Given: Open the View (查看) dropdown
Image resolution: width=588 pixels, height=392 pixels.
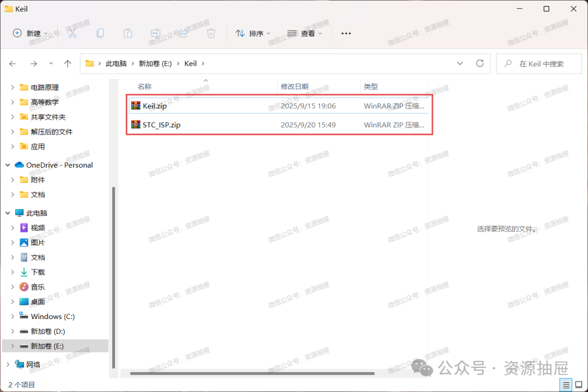Looking at the screenshot, I should (304, 33).
